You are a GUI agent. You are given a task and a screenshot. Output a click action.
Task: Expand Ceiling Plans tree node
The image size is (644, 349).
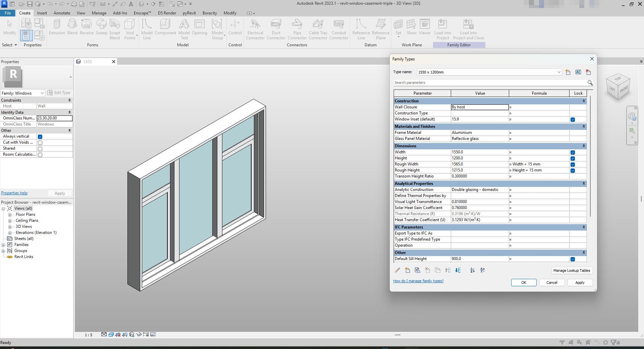(x=10, y=221)
